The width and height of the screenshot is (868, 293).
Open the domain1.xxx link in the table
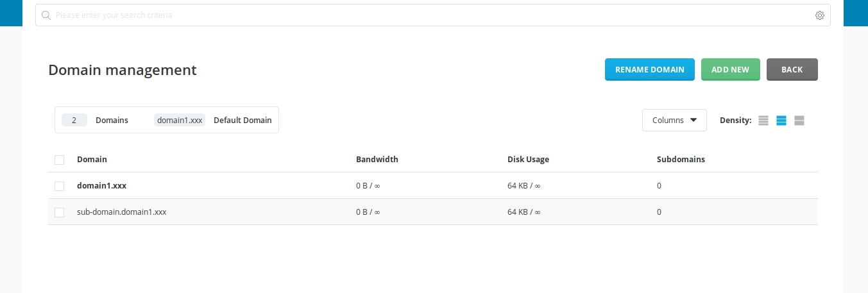point(101,186)
